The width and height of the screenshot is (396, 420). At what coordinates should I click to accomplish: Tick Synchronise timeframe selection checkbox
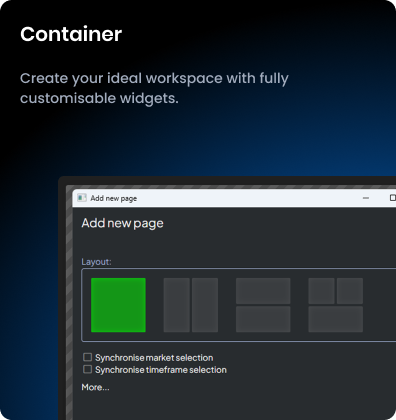[x=87, y=369]
